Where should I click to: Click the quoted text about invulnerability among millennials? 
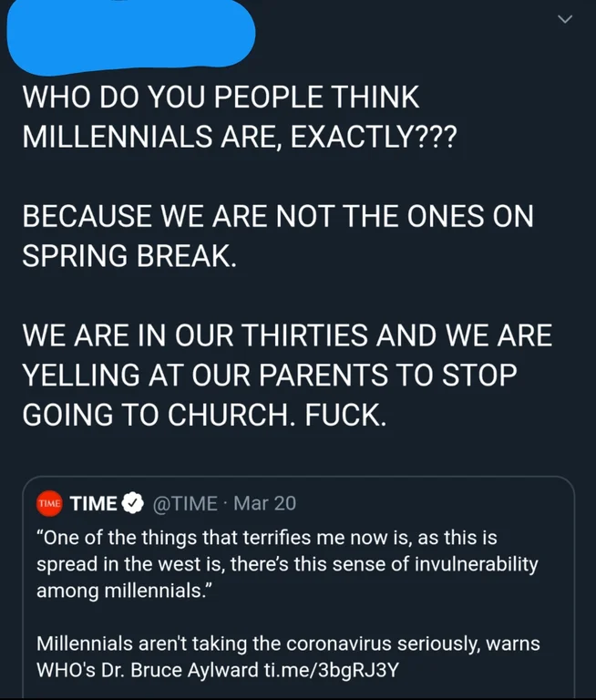pos(287,564)
